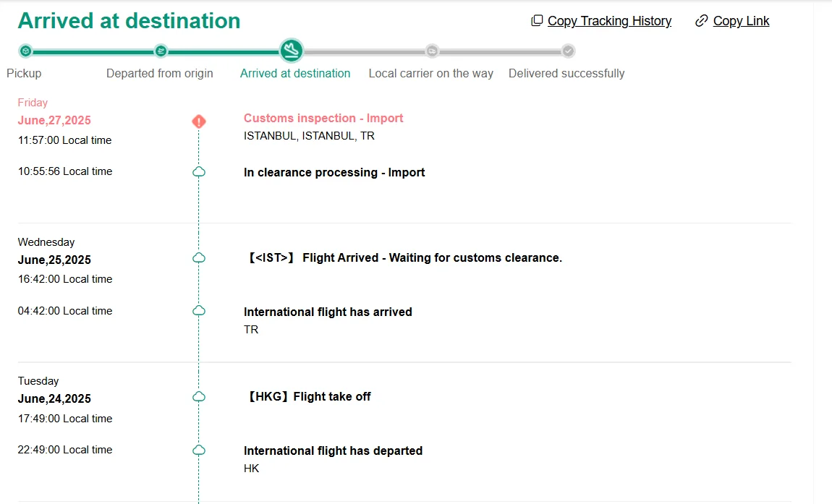Select the Pickup stage label
The image size is (832, 504).
point(24,73)
